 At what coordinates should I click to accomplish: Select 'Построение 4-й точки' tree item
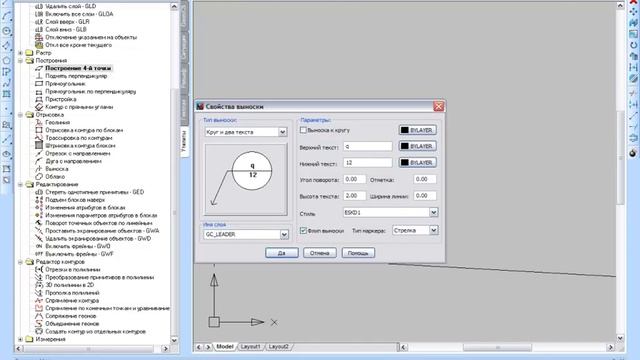(x=78, y=69)
